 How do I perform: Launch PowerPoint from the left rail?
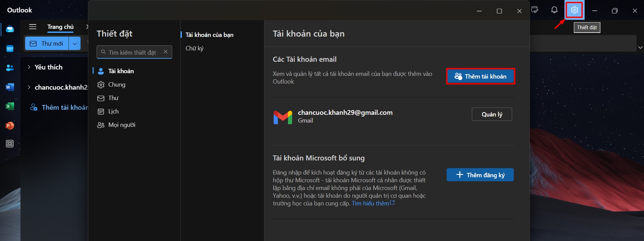tap(10, 126)
